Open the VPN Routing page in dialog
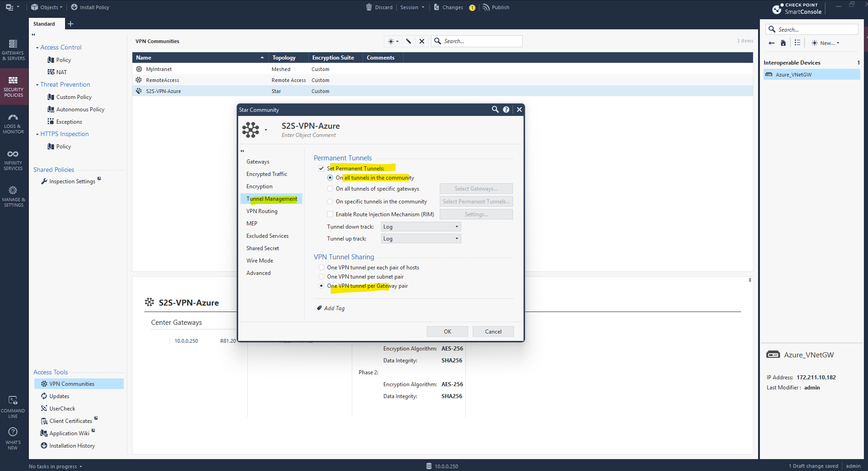The width and height of the screenshot is (868, 471). tap(262, 211)
